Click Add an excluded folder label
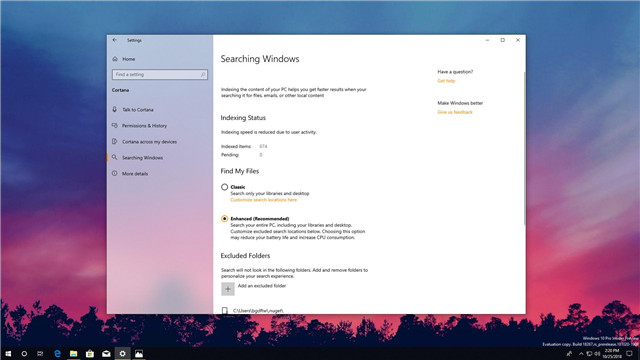The width and height of the screenshot is (640, 360). (x=262, y=286)
